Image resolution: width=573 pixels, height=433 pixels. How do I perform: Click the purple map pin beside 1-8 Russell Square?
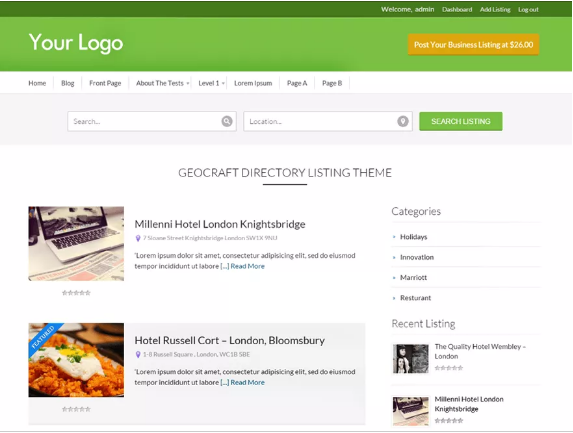[138, 354]
